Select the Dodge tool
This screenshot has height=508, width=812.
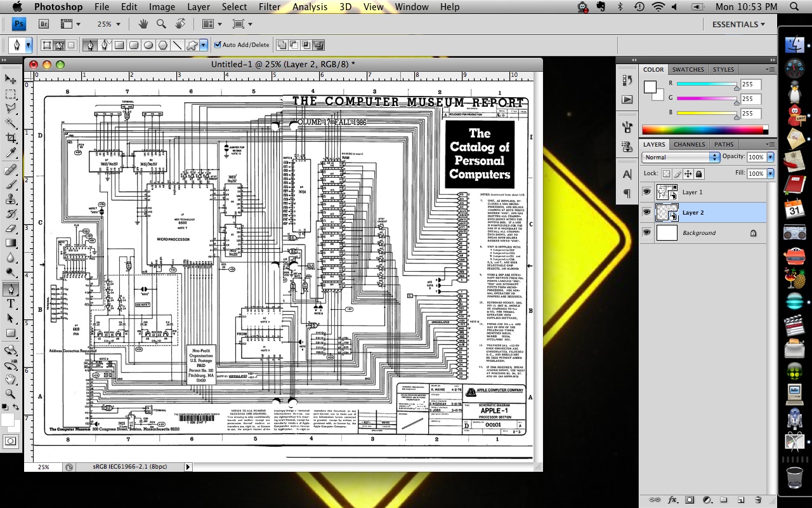pos(11,272)
